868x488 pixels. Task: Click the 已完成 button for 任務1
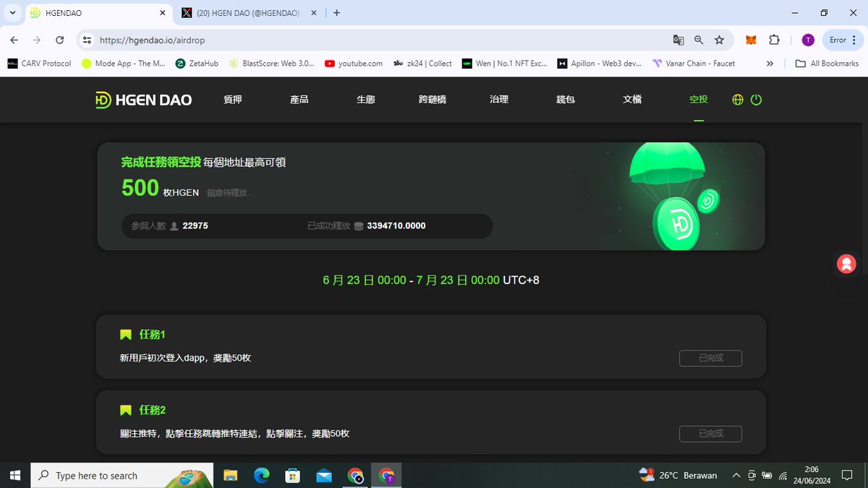point(710,358)
